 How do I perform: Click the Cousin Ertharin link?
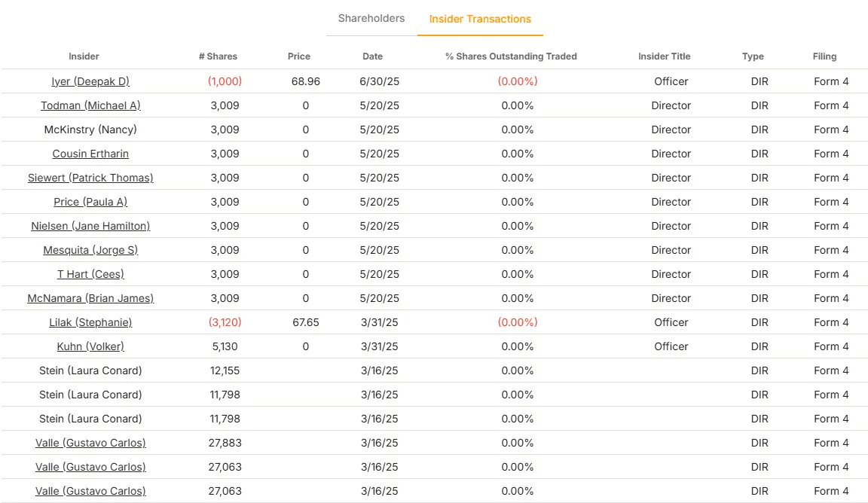tap(90, 154)
